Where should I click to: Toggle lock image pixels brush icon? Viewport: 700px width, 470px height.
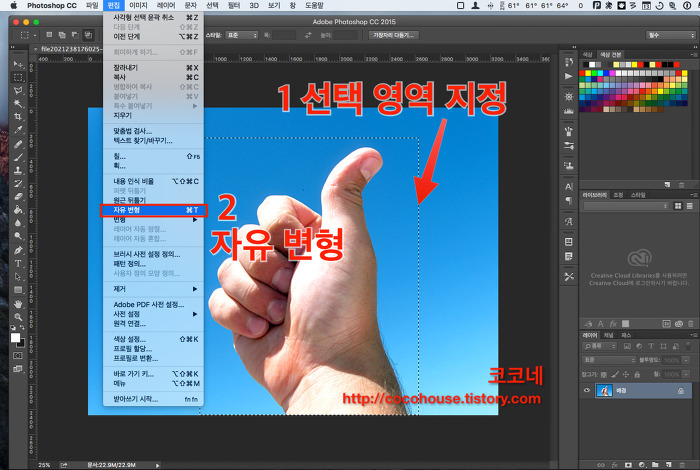615,374
